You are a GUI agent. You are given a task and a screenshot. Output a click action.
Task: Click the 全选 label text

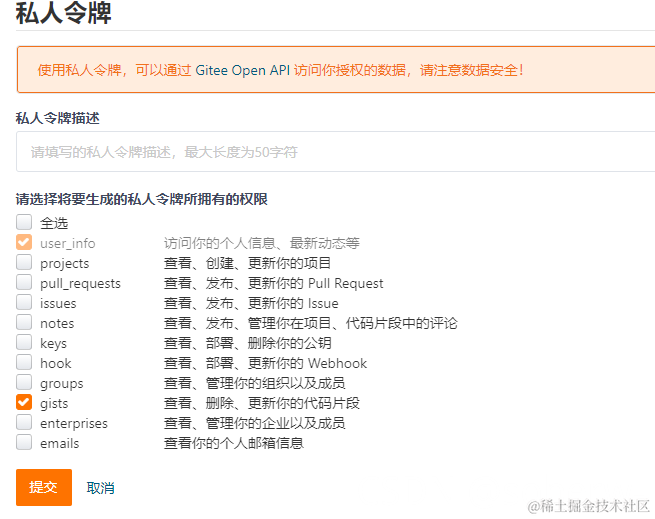point(54,224)
